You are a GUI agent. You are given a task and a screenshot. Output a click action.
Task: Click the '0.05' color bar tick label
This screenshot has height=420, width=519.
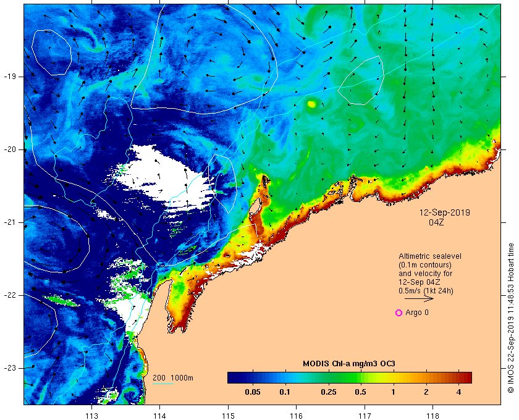253,392
